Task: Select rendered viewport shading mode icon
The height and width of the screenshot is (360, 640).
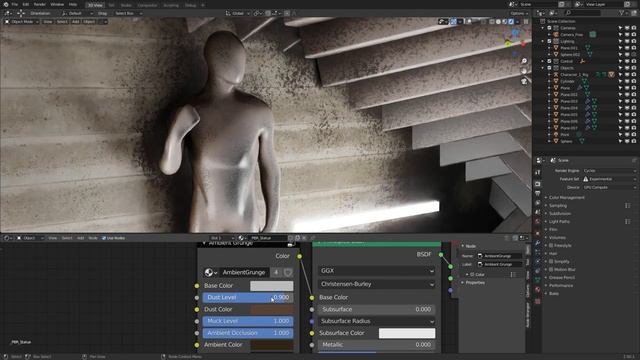Action: [511, 22]
